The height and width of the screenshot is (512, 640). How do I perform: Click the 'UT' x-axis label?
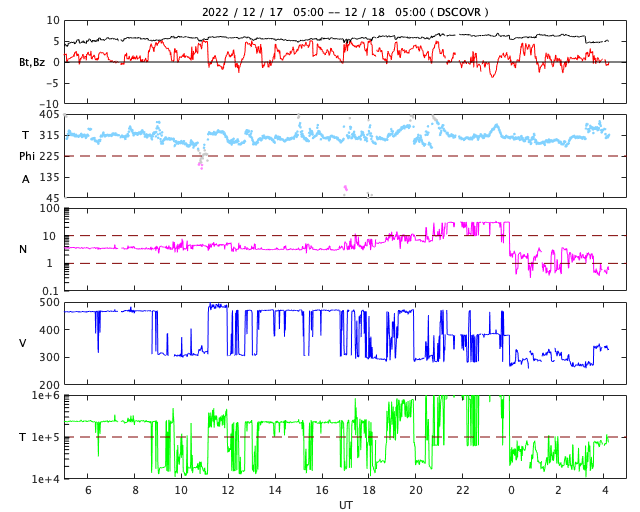pos(345,505)
